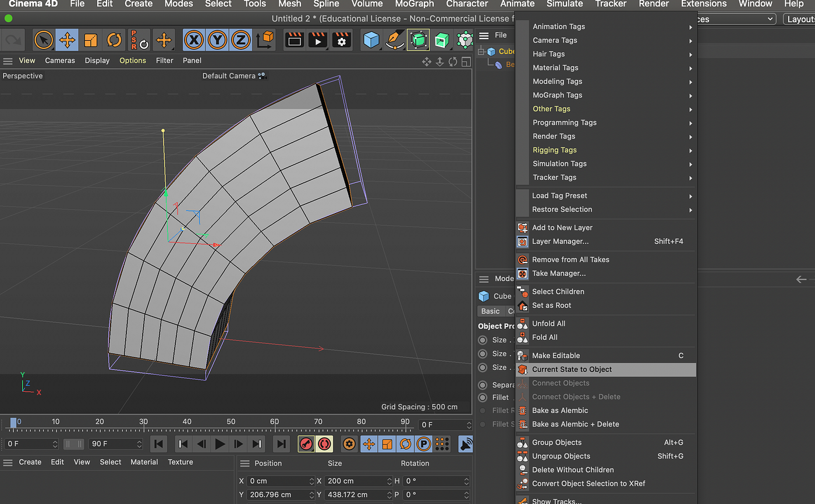
Task: Open the Cinema 4D application menu
Action: coord(33,4)
